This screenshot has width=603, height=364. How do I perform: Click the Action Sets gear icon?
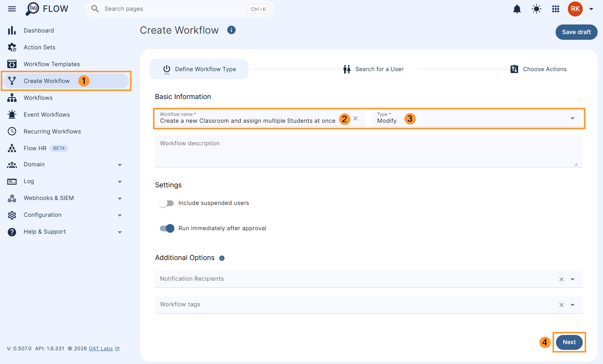[12, 47]
